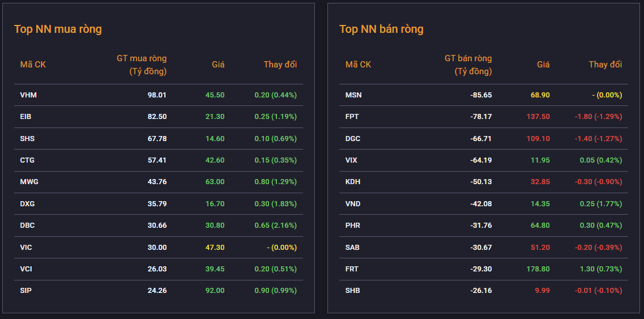Click the -0.01 (-0.10%) change for SHB
Viewport: 644px width, 319px height.
coord(599,291)
